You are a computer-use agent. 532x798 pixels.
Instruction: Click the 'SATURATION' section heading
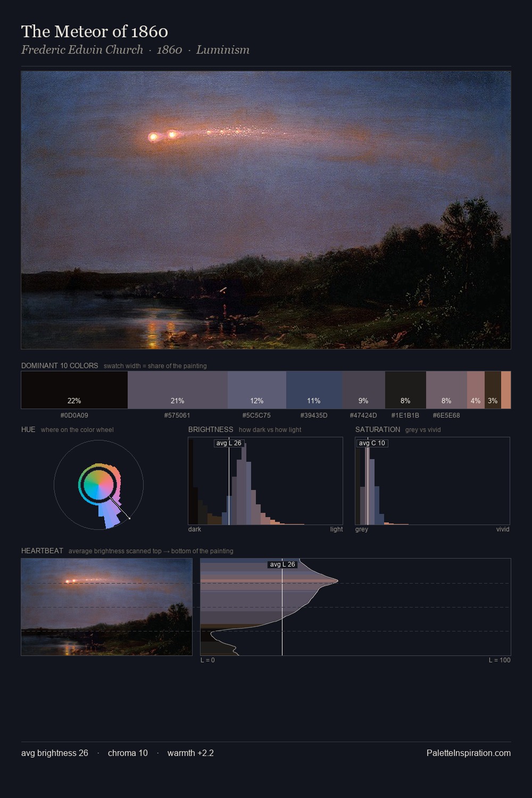378,429
